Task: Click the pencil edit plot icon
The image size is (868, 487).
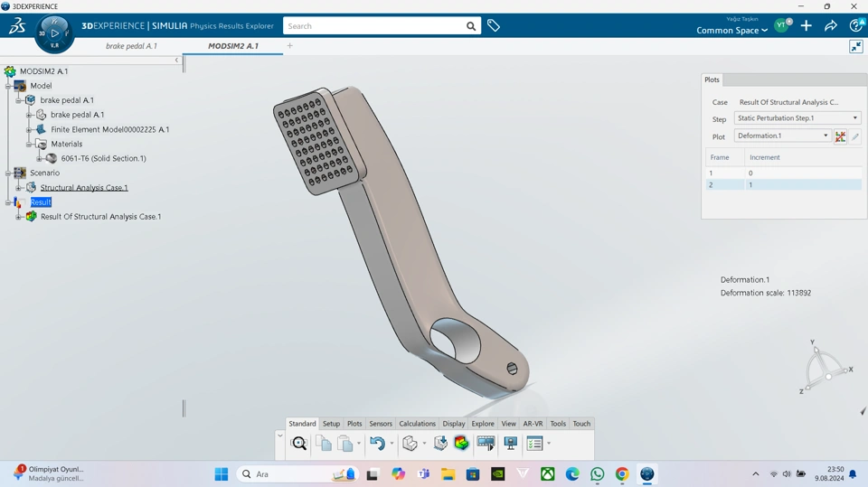Action: tap(855, 136)
